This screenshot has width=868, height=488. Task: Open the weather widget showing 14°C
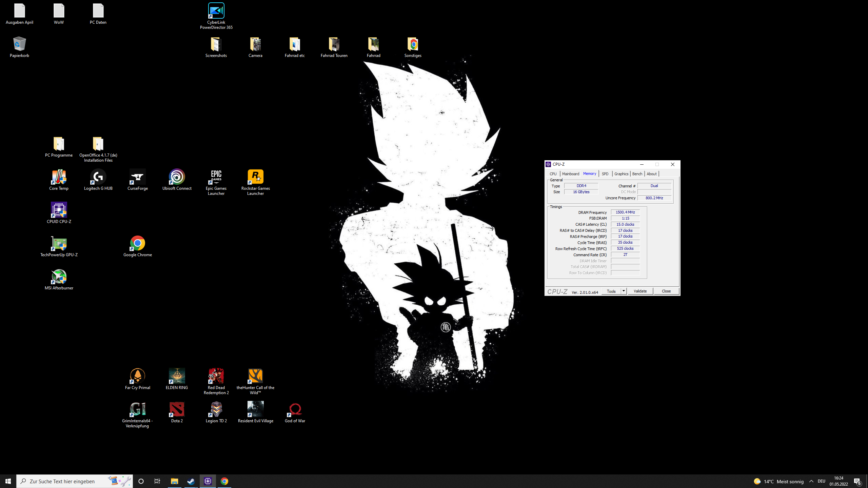(x=778, y=481)
